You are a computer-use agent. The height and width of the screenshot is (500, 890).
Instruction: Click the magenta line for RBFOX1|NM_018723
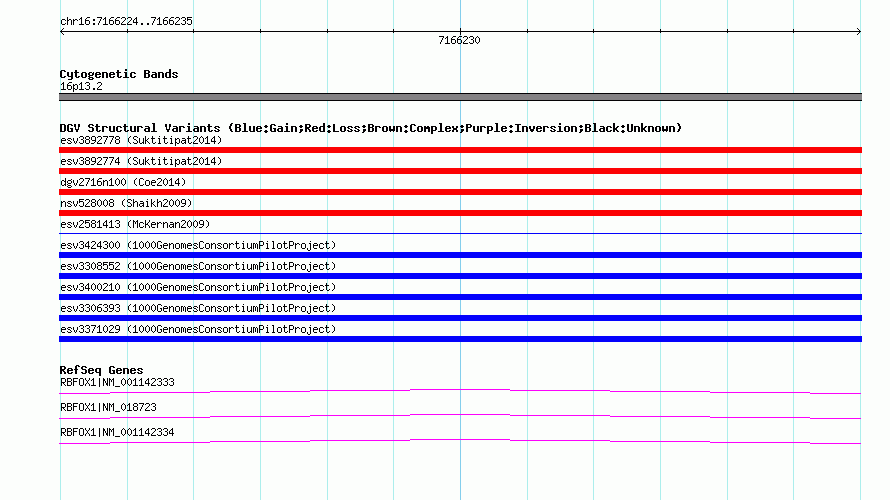pos(460,416)
